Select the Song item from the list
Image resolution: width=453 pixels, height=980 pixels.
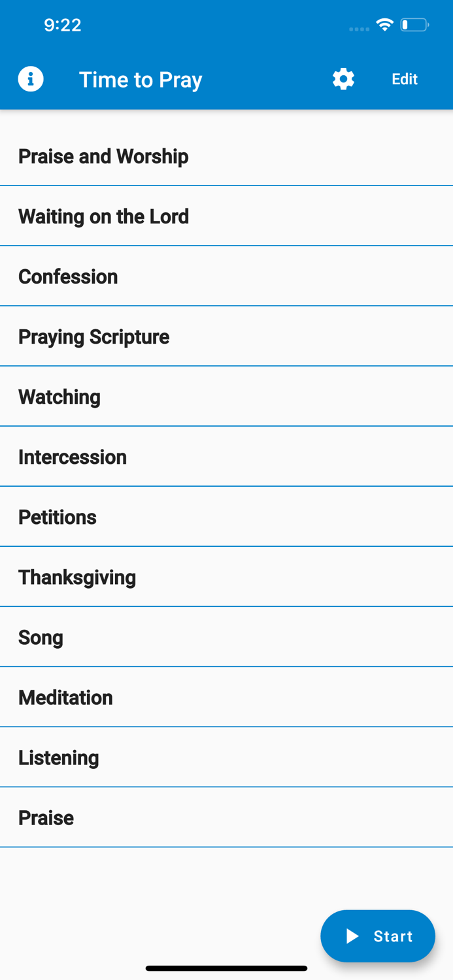41,637
